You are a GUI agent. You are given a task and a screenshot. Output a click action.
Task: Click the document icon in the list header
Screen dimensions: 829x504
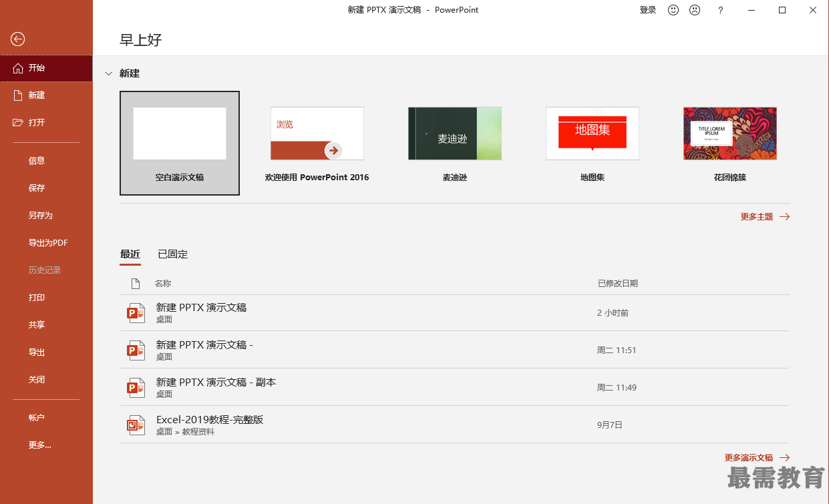pyautogui.click(x=136, y=284)
